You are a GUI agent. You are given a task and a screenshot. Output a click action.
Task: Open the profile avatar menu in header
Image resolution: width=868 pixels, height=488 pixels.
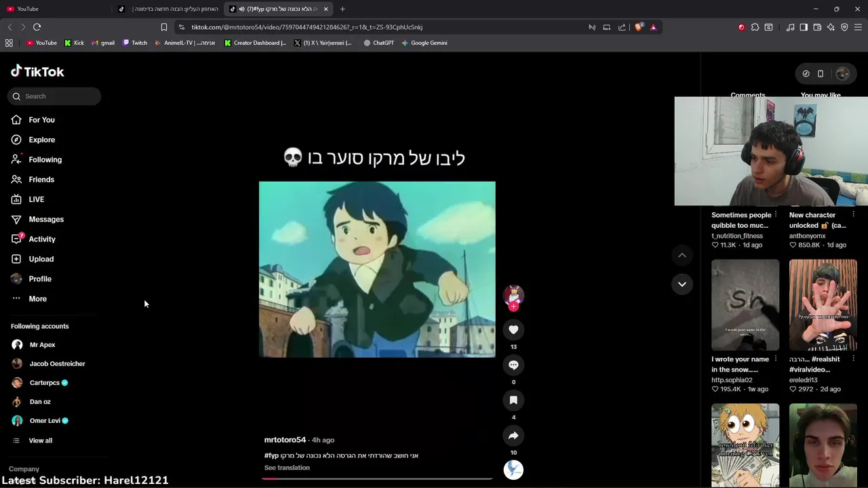[843, 74]
